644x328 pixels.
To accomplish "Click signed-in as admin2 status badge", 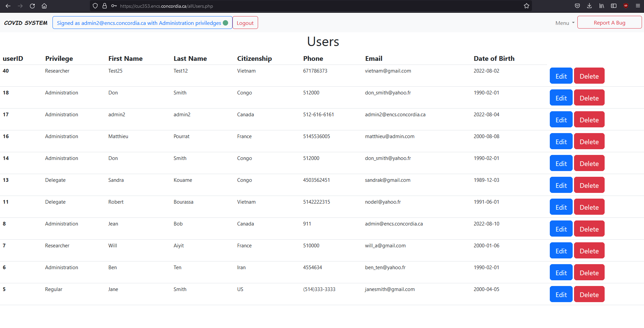I will tap(142, 23).
